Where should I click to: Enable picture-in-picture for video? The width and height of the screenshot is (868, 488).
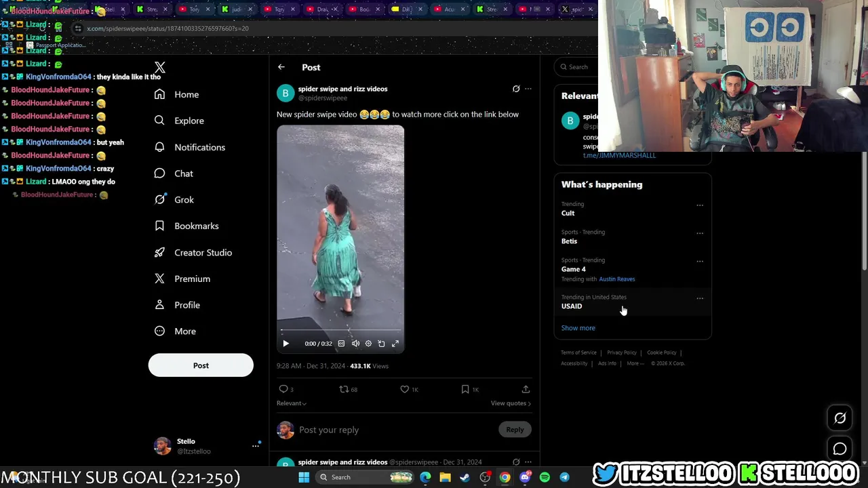[x=381, y=344]
